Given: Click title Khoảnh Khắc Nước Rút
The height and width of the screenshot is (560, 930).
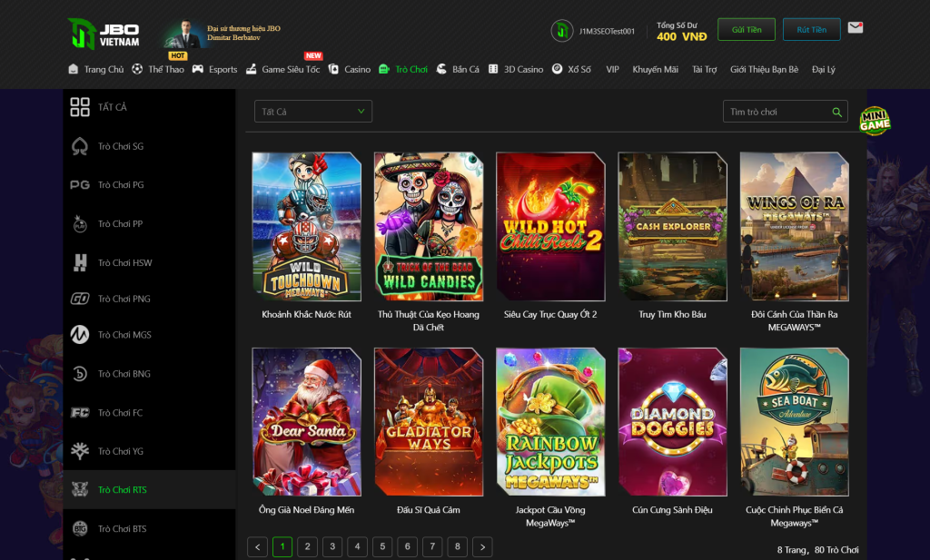Looking at the screenshot, I should (x=307, y=315).
